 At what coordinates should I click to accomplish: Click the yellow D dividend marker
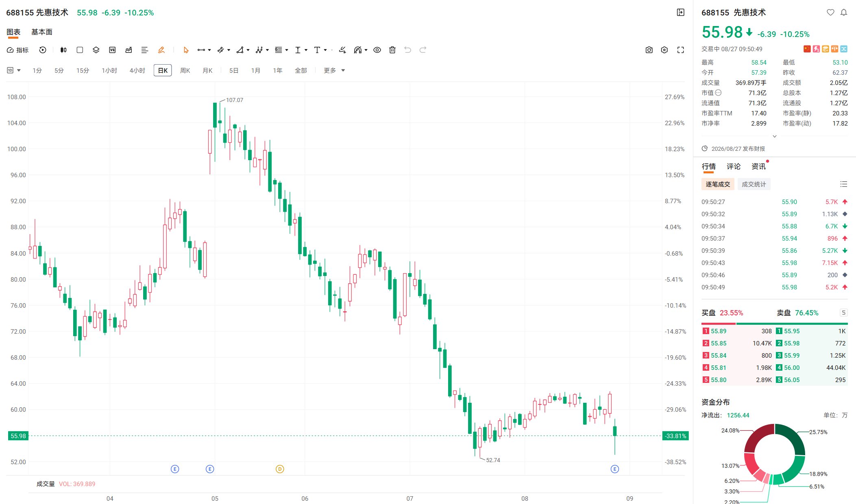[x=280, y=469]
